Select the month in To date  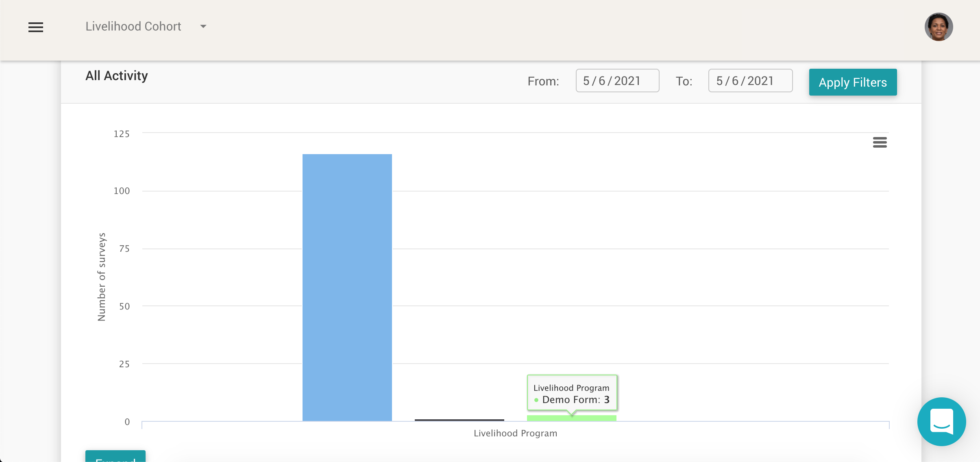pyautogui.click(x=719, y=81)
